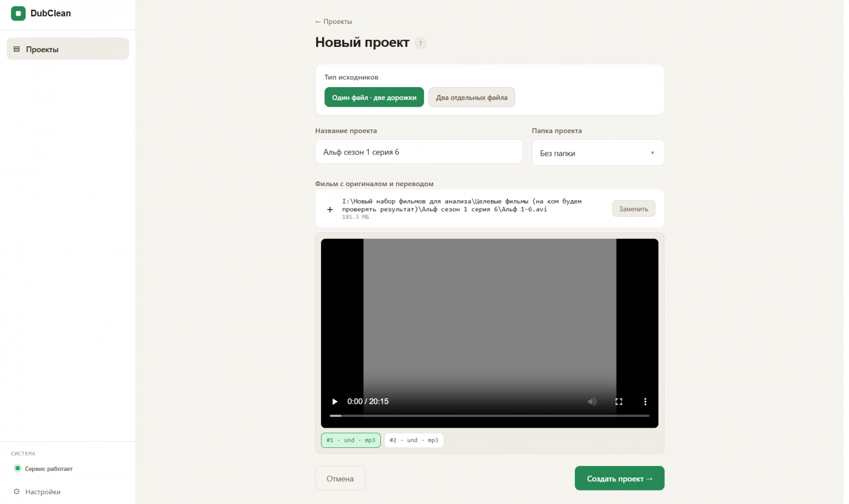Click the video progress seek bar

[489, 416]
